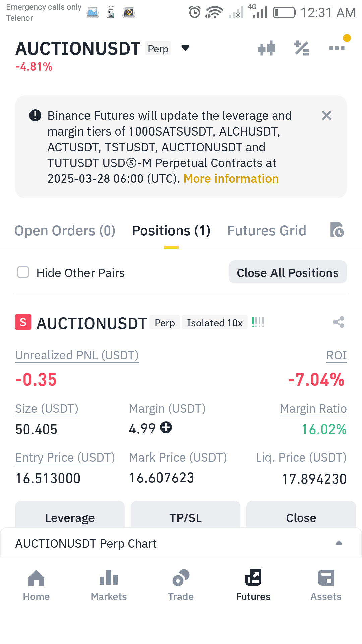Expand the AUCTIONUSDT Perp Chart panel
The width and height of the screenshot is (362, 644).
(181, 543)
